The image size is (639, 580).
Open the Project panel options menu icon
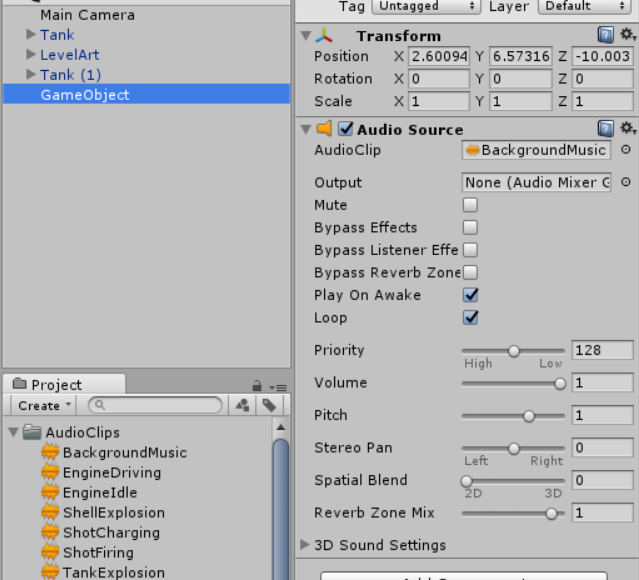(x=278, y=387)
